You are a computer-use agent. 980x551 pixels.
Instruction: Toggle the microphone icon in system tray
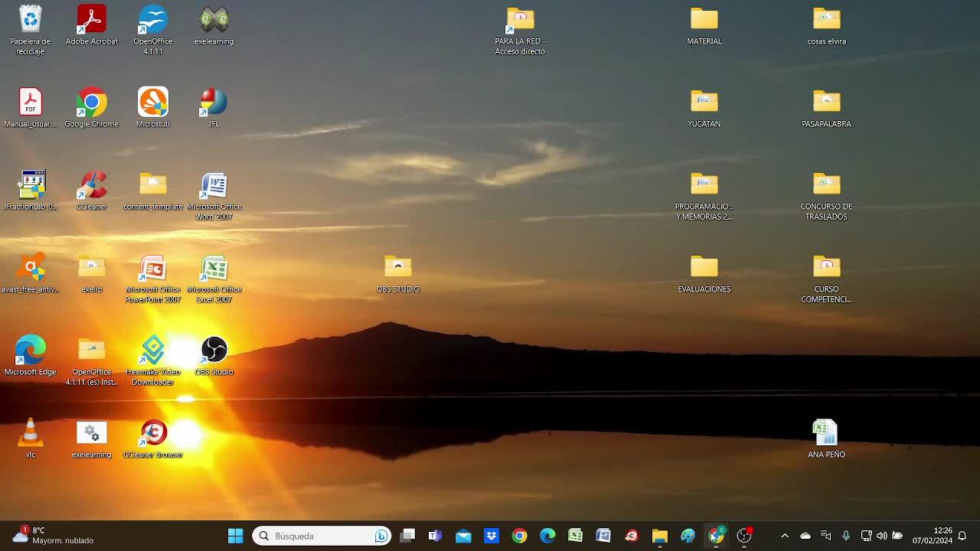tap(846, 536)
